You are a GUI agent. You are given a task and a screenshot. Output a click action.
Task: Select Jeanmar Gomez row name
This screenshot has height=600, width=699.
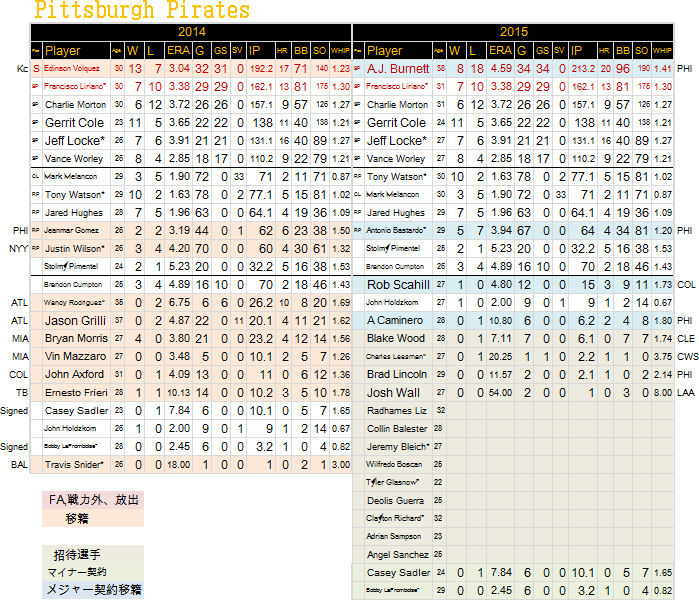coord(71,230)
